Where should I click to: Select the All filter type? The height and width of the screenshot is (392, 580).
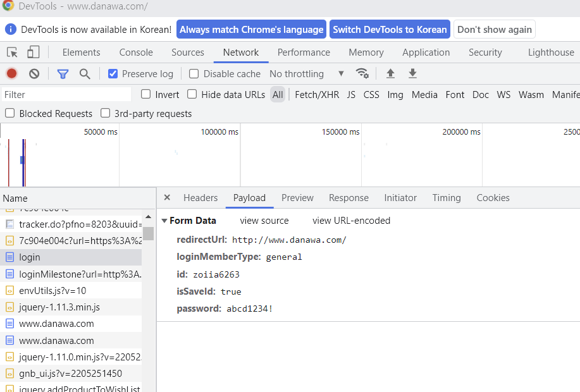(x=278, y=95)
